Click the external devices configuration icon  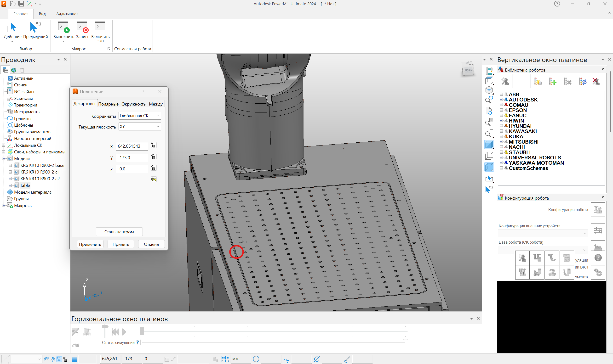click(x=598, y=230)
